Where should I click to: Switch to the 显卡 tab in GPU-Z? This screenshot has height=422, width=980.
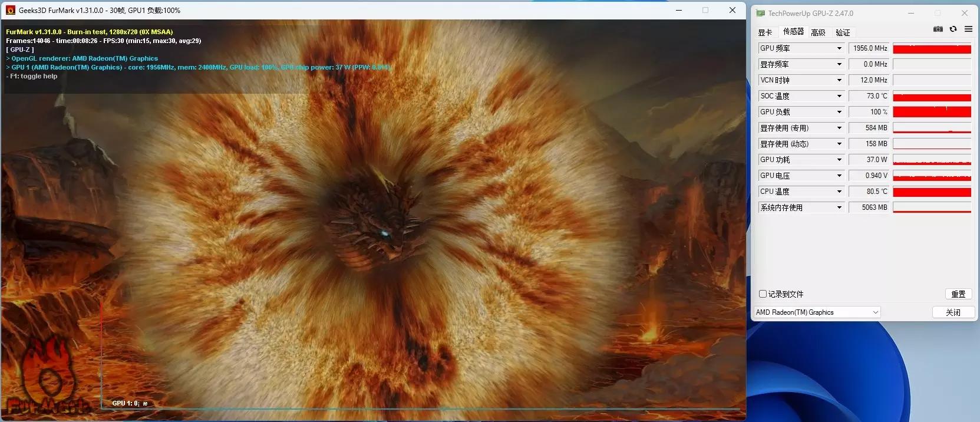[x=765, y=32]
